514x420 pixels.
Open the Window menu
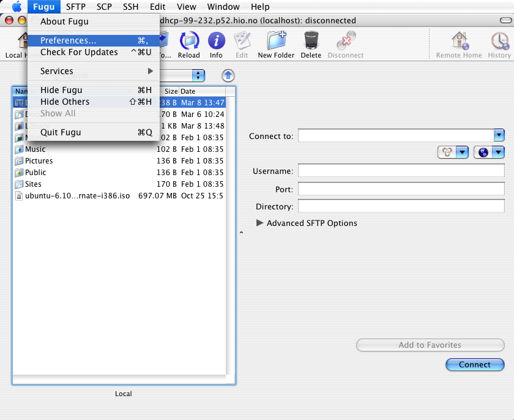pyautogui.click(x=223, y=7)
